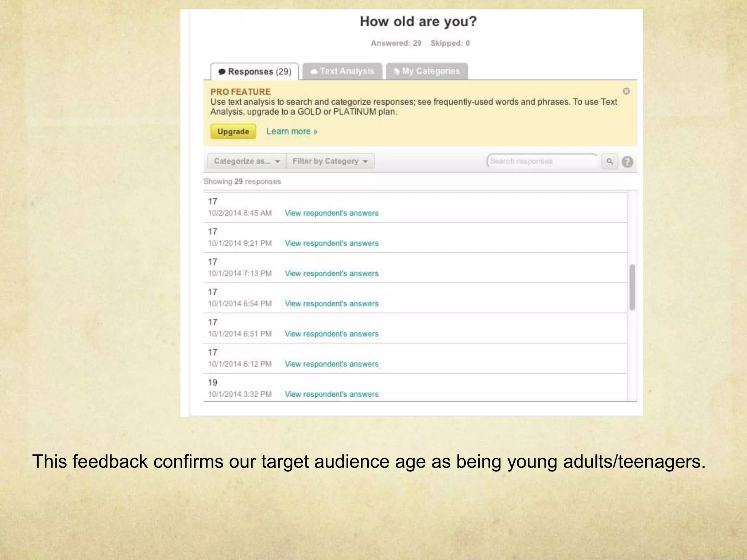Close the PRO FEATURE banner
The height and width of the screenshot is (560, 747).
click(x=626, y=91)
